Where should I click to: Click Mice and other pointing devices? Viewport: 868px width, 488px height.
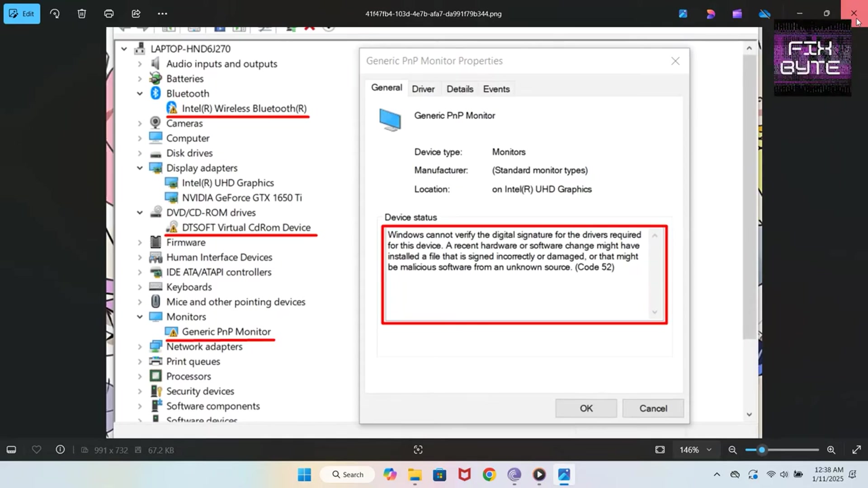(x=236, y=302)
